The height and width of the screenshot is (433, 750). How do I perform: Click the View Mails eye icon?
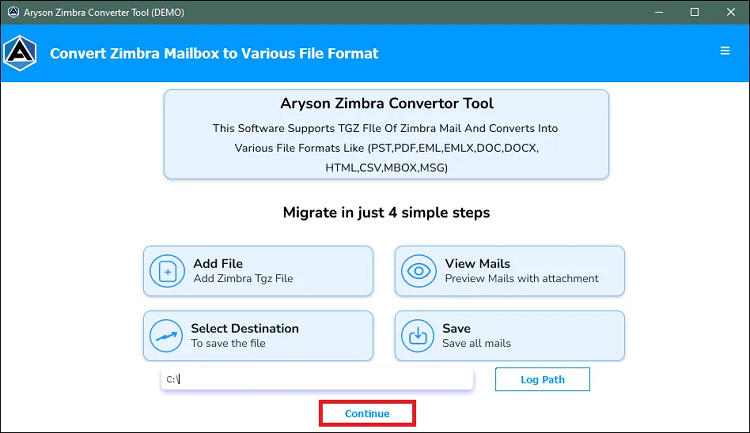click(419, 271)
